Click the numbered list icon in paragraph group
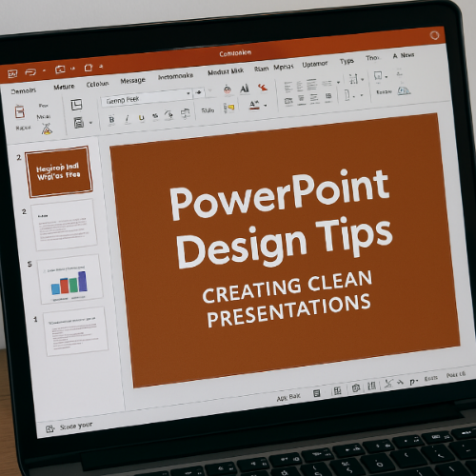This screenshot has height=476, width=476. (x=300, y=86)
